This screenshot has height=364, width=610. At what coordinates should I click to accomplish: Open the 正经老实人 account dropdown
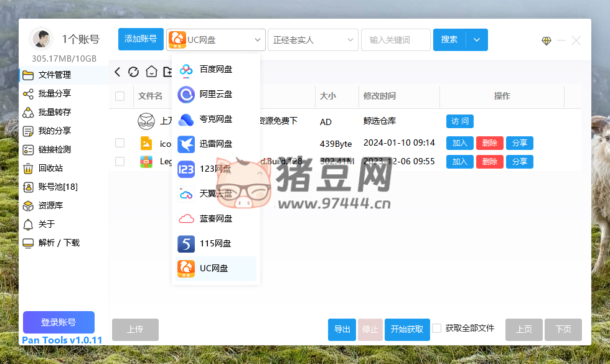(x=312, y=40)
